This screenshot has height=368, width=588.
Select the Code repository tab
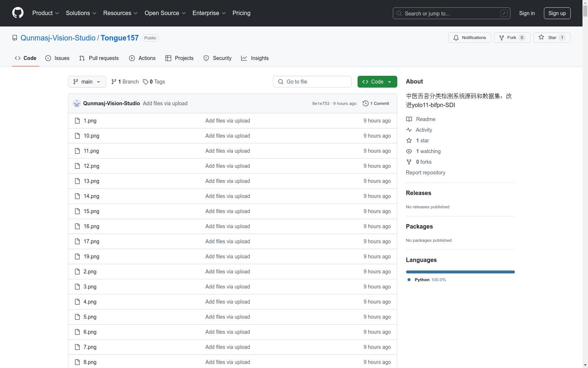[26, 58]
